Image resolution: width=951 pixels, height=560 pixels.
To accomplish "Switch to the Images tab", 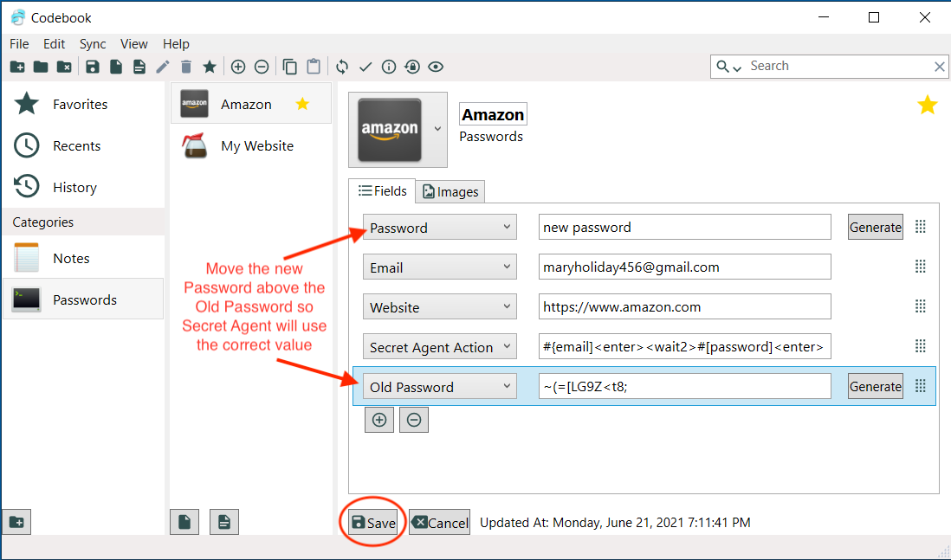I will pyautogui.click(x=450, y=191).
